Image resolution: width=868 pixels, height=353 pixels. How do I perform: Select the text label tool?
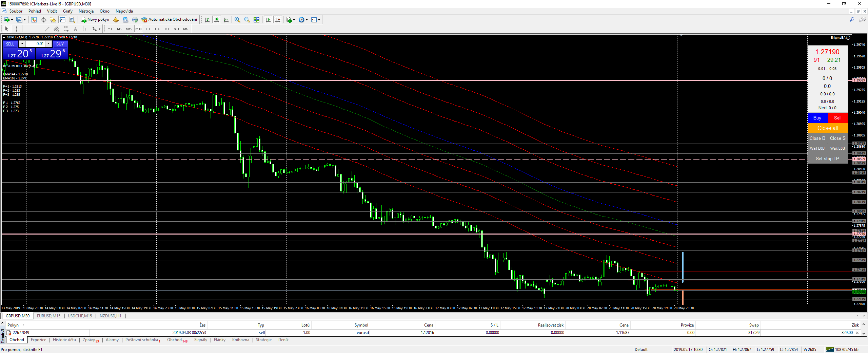point(85,29)
